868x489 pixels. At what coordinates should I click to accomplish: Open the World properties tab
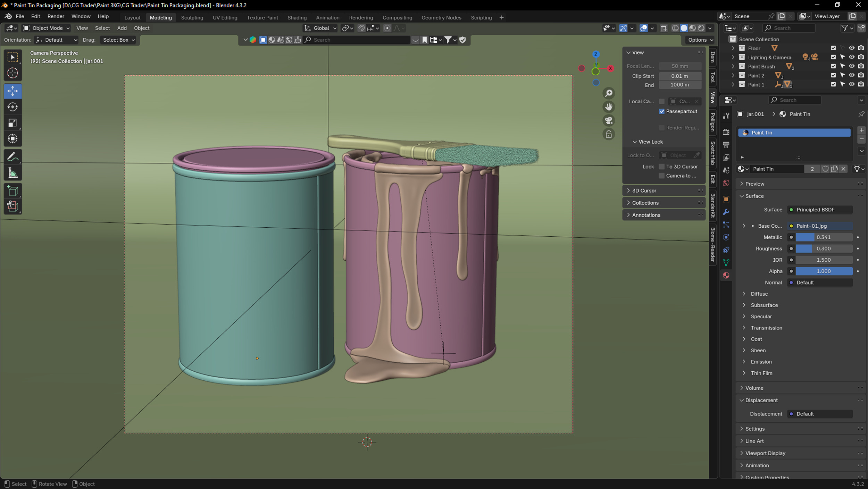tap(726, 183)
